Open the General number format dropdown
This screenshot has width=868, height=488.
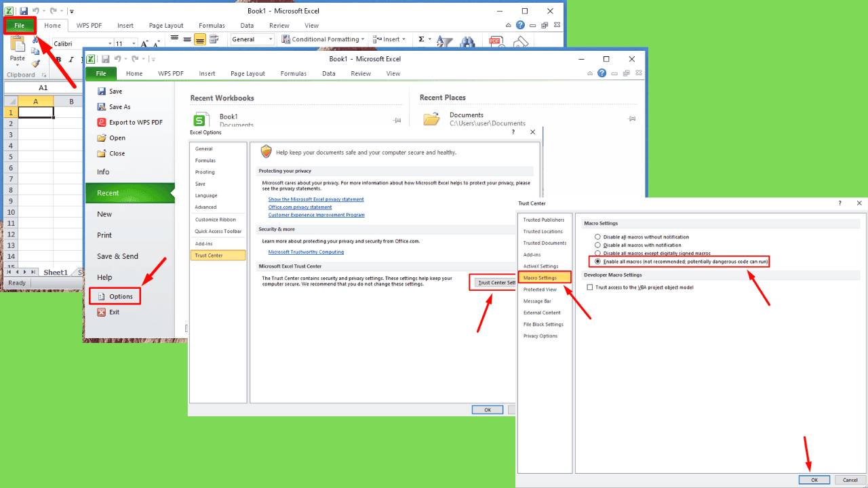pos(271,39)
